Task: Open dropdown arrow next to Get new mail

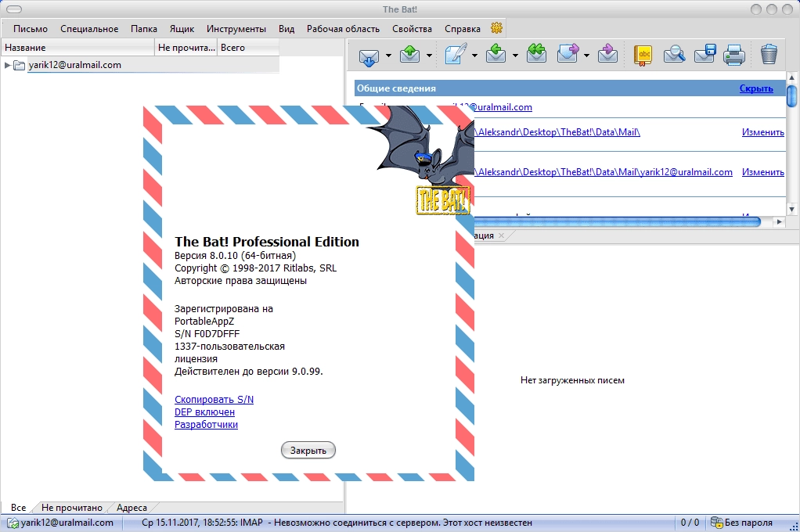Action: tap(388, 56)
